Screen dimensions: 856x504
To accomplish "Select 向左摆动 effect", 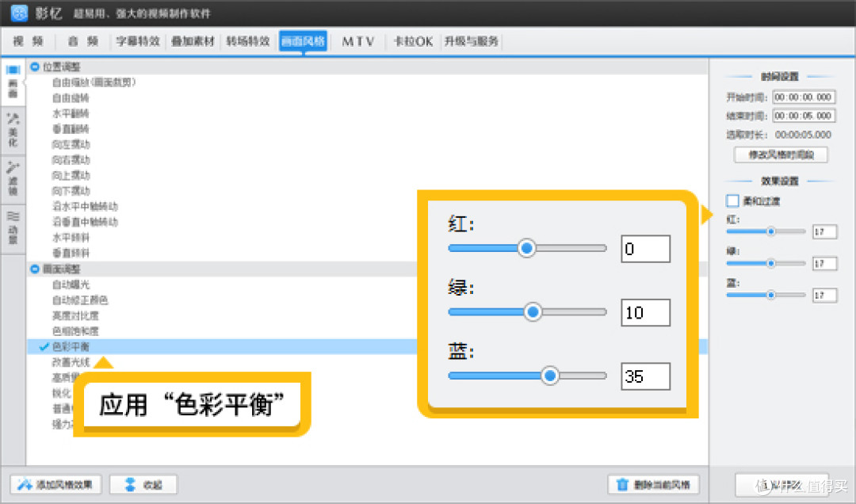I will pos(71,144).
